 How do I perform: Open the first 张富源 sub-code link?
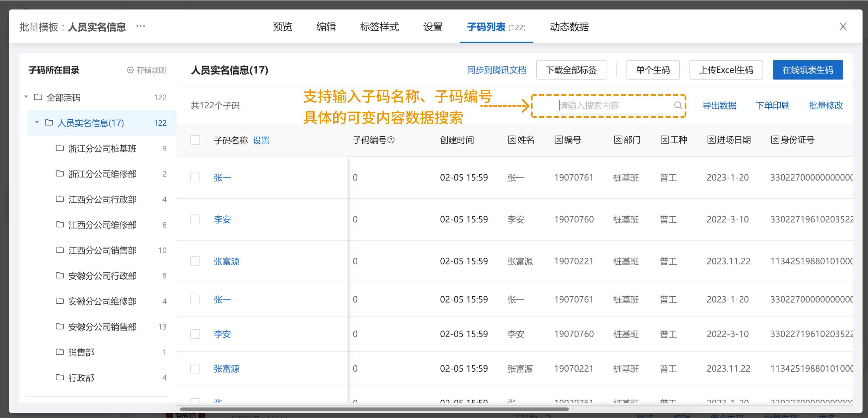[227, 261]
